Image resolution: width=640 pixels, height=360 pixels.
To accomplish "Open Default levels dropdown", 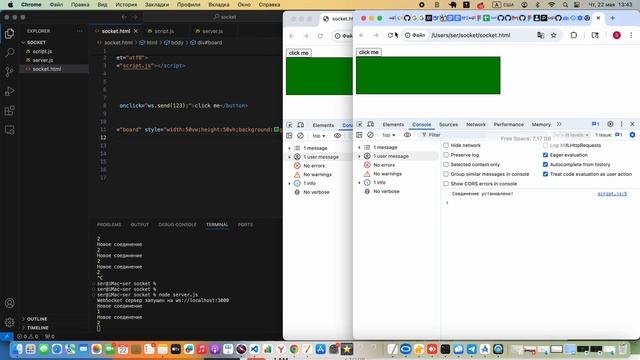I will coord(571,135).
